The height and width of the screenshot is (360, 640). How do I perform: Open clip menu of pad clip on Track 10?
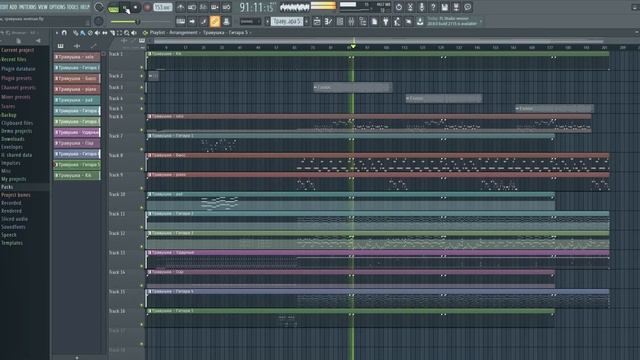pos(150,194)
